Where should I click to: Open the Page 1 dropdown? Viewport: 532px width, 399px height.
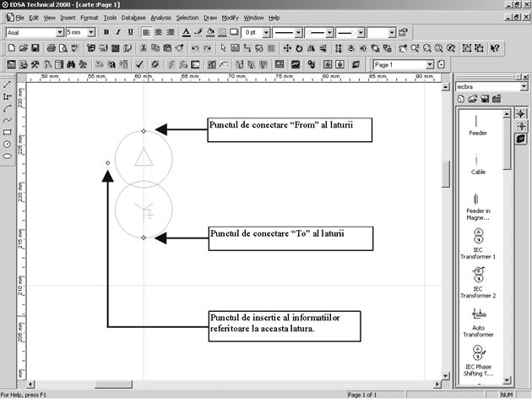tap(430, 64)
